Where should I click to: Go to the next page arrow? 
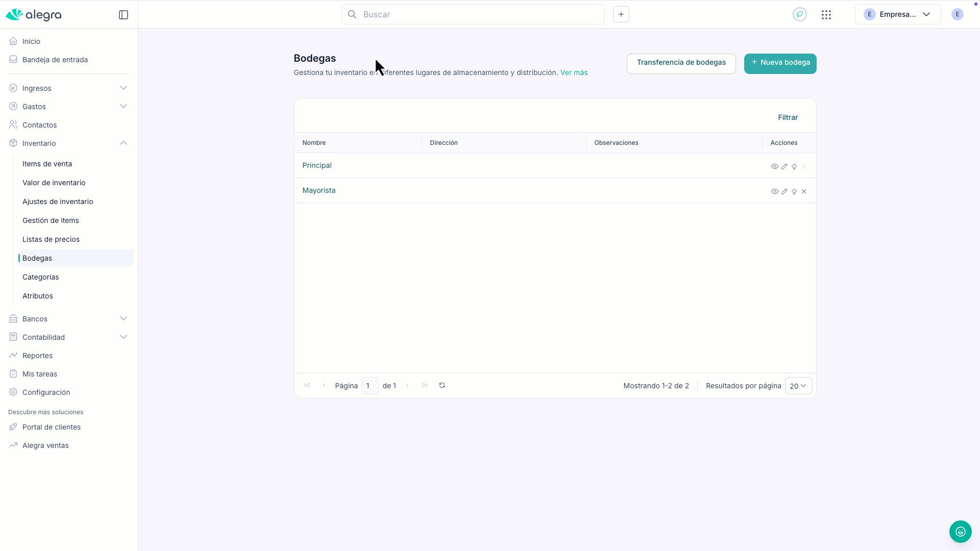(x=407, y=385)
